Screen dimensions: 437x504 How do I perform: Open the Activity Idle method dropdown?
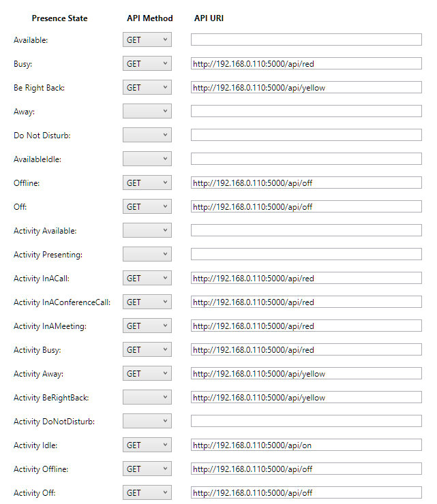147,445
